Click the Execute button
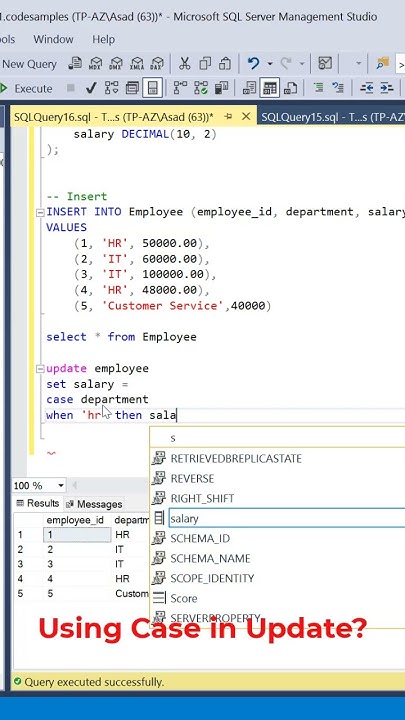The height and width of the screenshot is (720, 405). [x=27, y=88]
